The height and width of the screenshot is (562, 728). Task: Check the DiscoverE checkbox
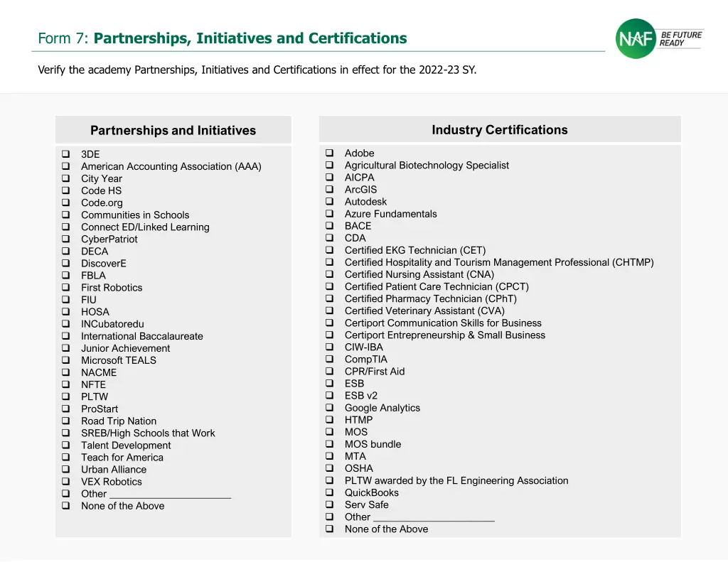click(66, 263)
